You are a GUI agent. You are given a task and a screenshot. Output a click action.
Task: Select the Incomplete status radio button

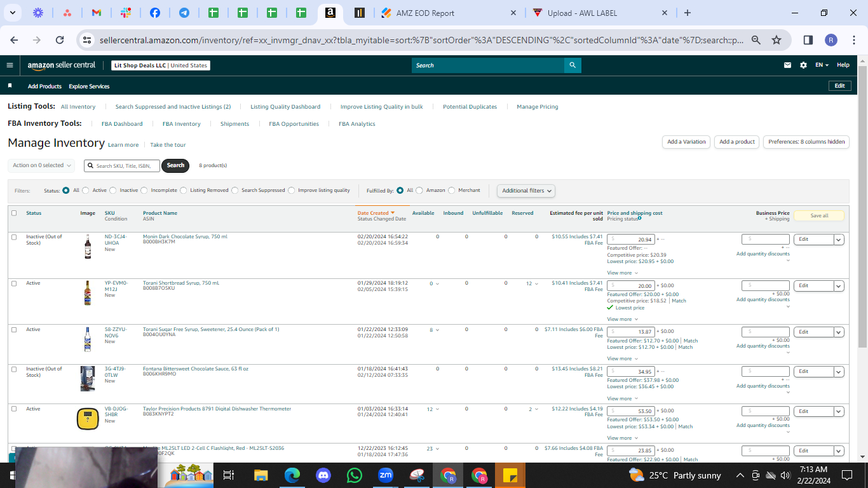click(144, 190)
